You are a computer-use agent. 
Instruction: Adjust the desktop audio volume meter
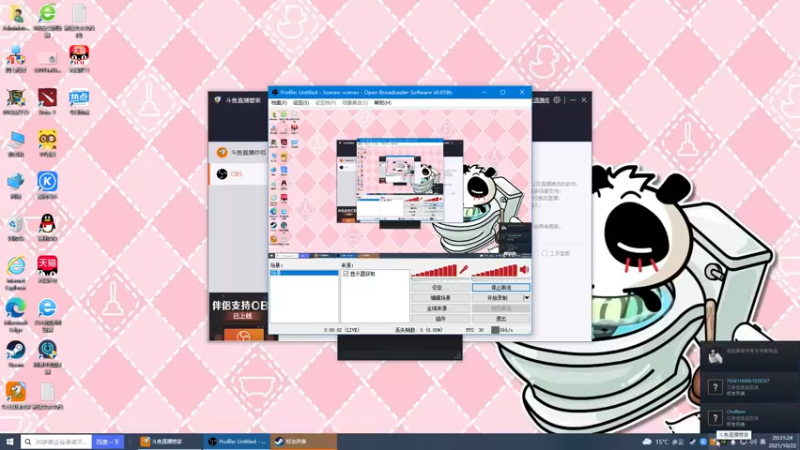pyautogui.click(x=494, y=270)
